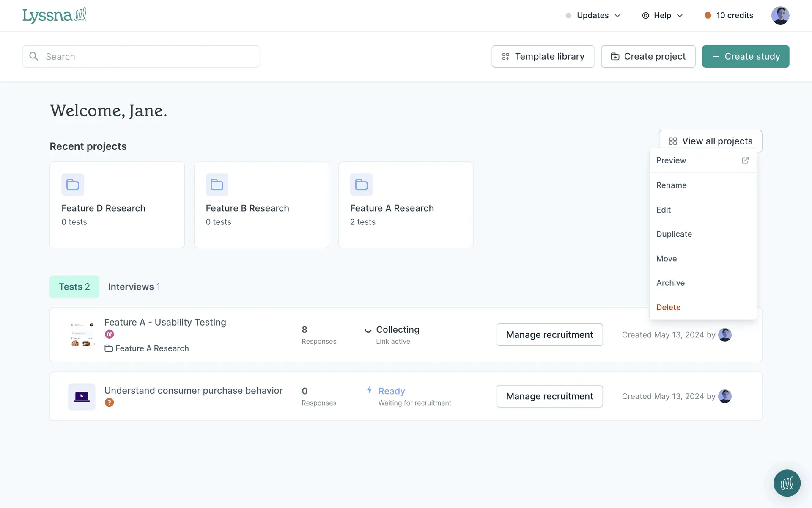Click Feature D Research folder icon
Screen dimensions: 812x508
click(73, 185)
